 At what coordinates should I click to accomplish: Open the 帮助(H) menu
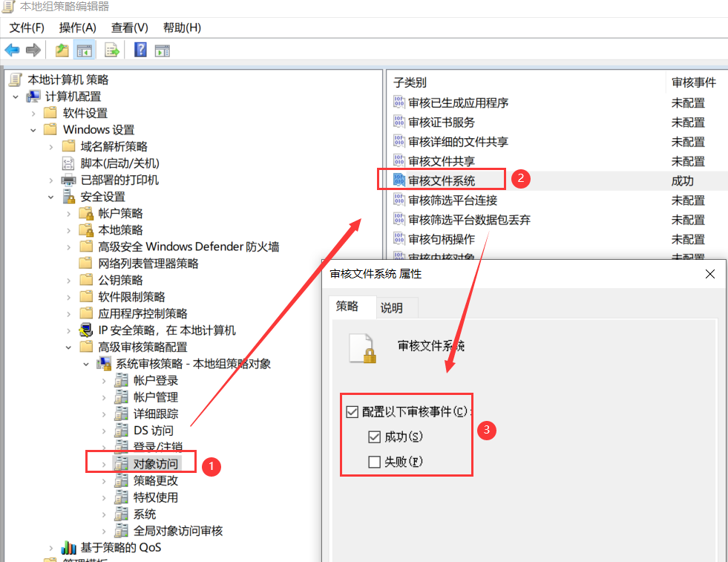pos(182,28)
